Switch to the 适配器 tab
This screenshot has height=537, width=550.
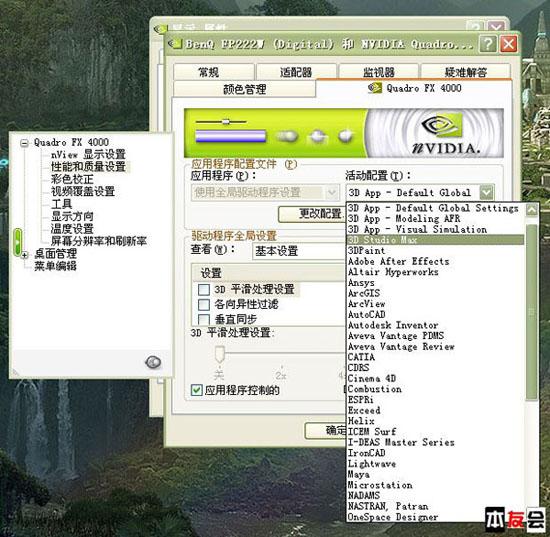296,72
